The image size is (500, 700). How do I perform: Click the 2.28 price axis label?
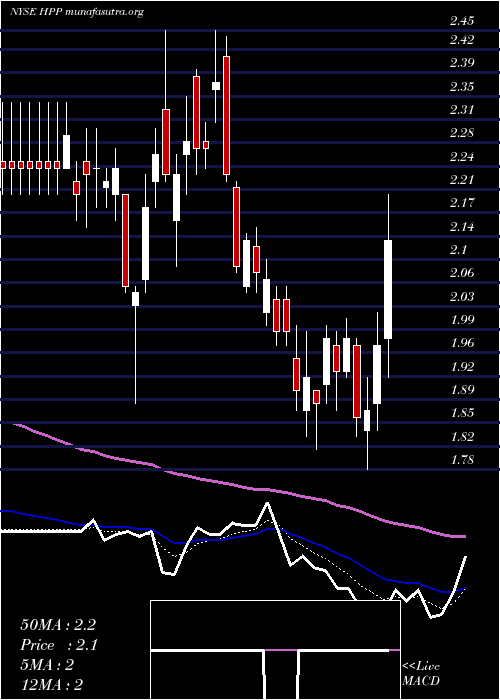(x=462, y=133)
